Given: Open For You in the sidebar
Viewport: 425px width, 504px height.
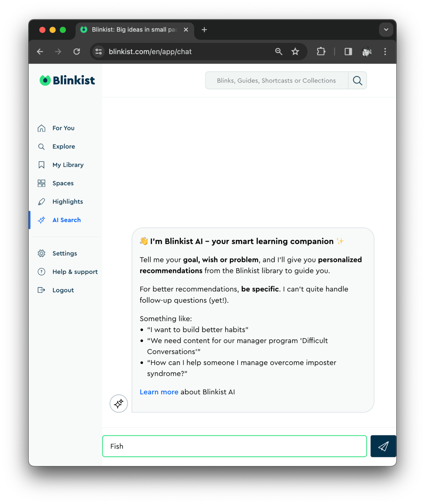Looking at the screenshot, I should (63, 128).
